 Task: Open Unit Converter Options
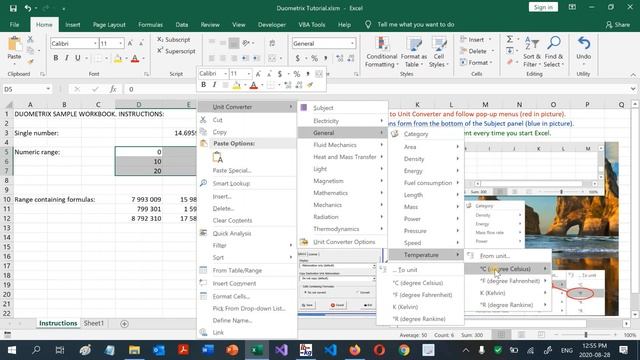click(x=342, y=242)
